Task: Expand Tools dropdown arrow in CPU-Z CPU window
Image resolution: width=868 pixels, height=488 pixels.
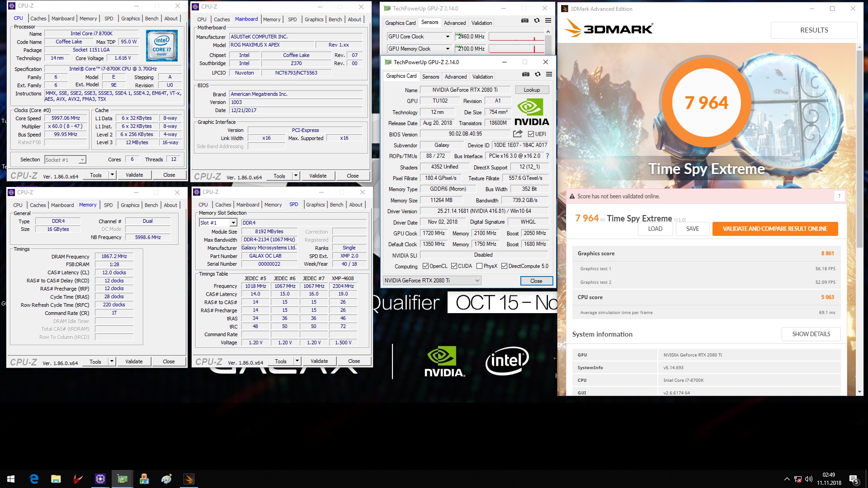Action: pyautogui.click(x=113, y=175)
